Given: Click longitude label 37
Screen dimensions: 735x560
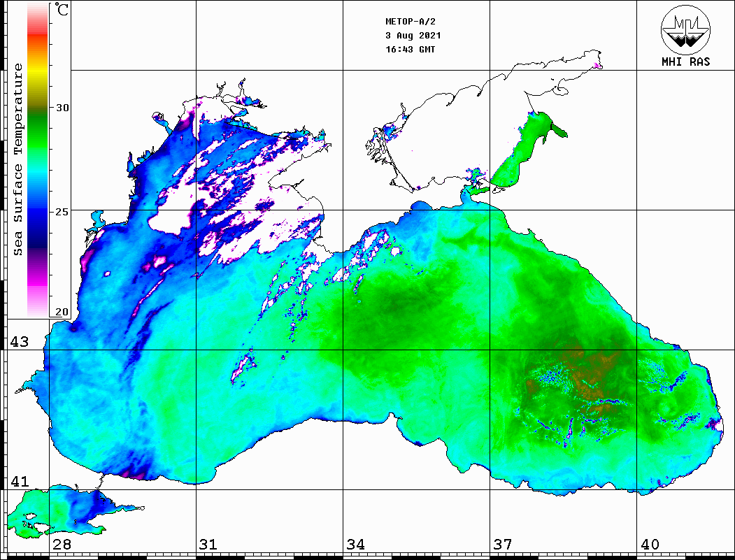Looking at the screenshot, I should tap(503, 544).
